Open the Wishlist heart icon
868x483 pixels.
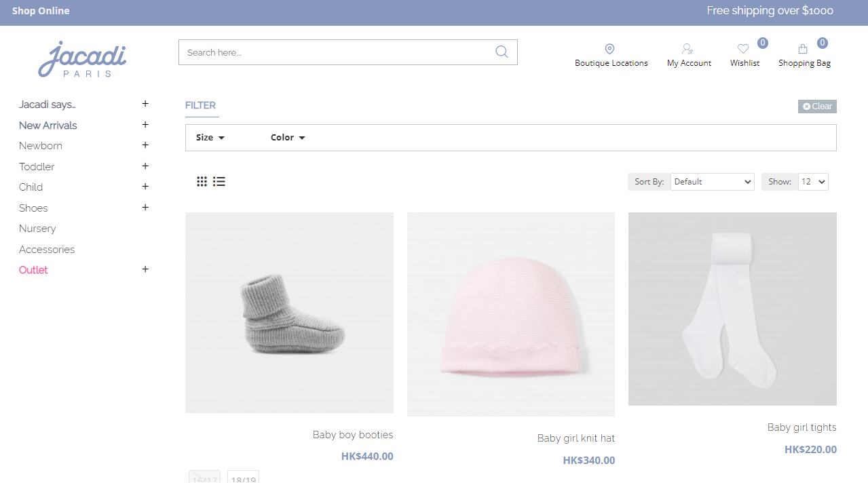(x=742, y=49)
